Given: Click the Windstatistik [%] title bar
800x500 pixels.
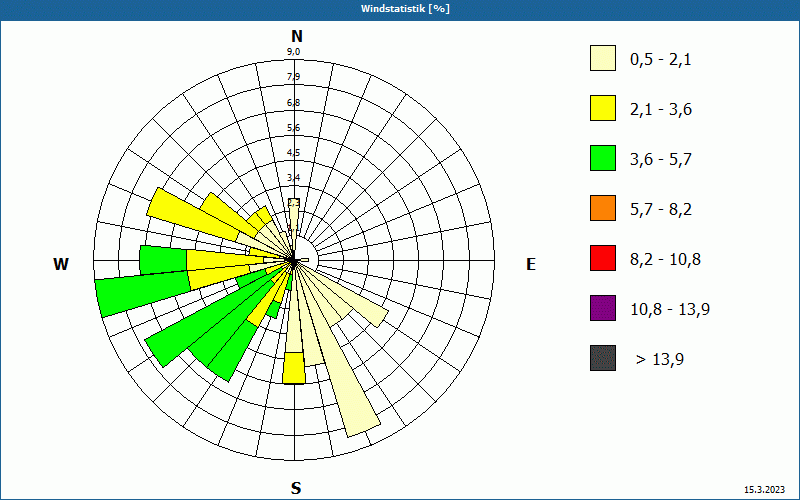Looking at the screenshot, I should tap(400, 9).
